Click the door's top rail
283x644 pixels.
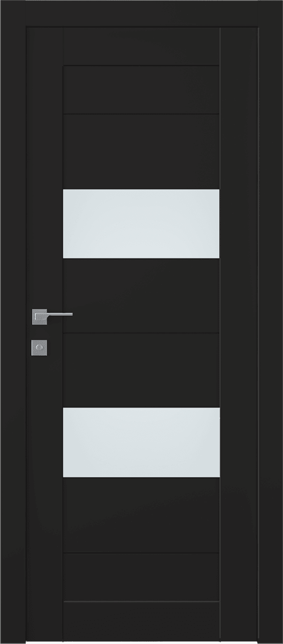pyautogui.click(x=141, y=46)
